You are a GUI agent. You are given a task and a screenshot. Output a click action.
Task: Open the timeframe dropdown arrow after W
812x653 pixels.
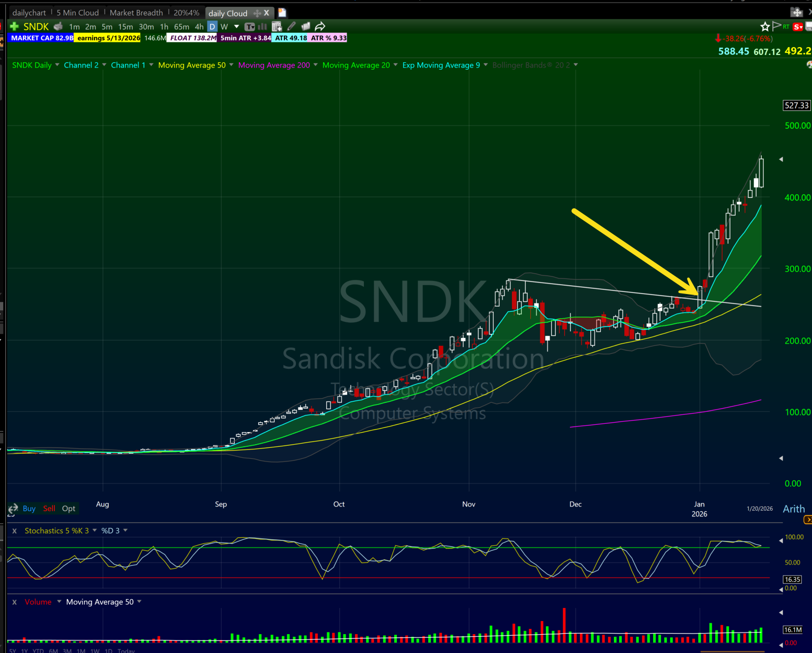click(x=236, y=27)
